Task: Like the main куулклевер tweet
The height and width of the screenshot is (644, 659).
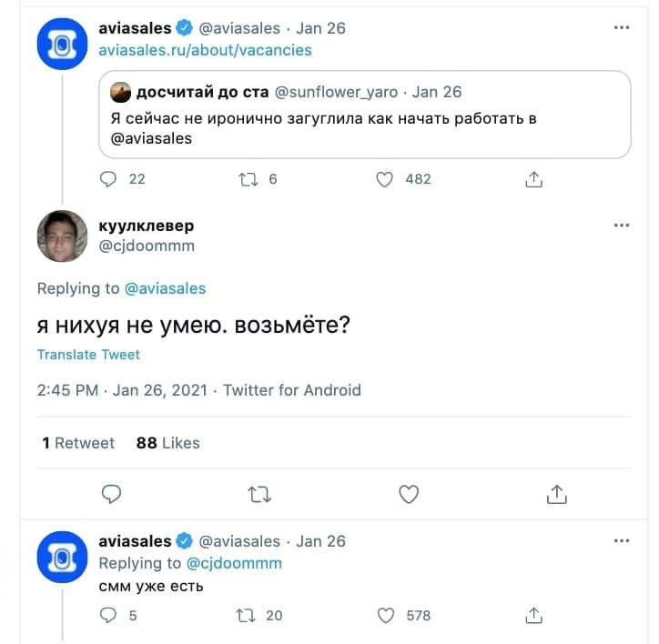Action: coord(410,494)
